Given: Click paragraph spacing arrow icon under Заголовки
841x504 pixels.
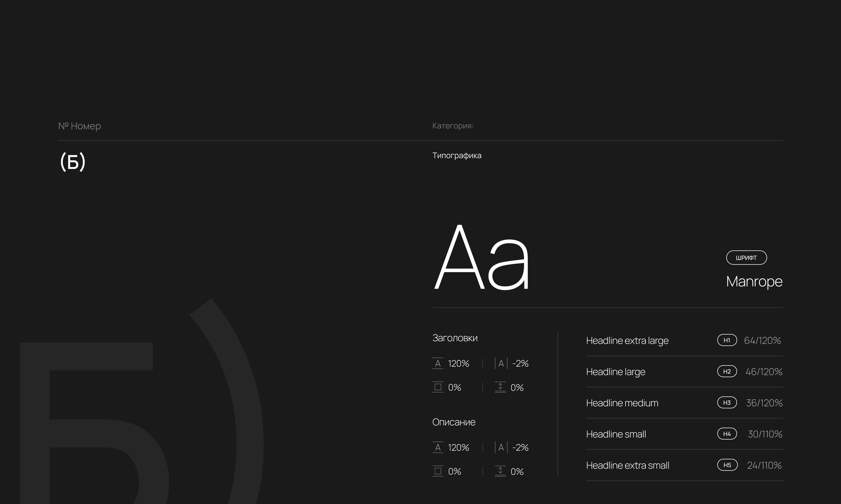Looking at the screenshot, I should pyautogui.click(x=500, y=387).
